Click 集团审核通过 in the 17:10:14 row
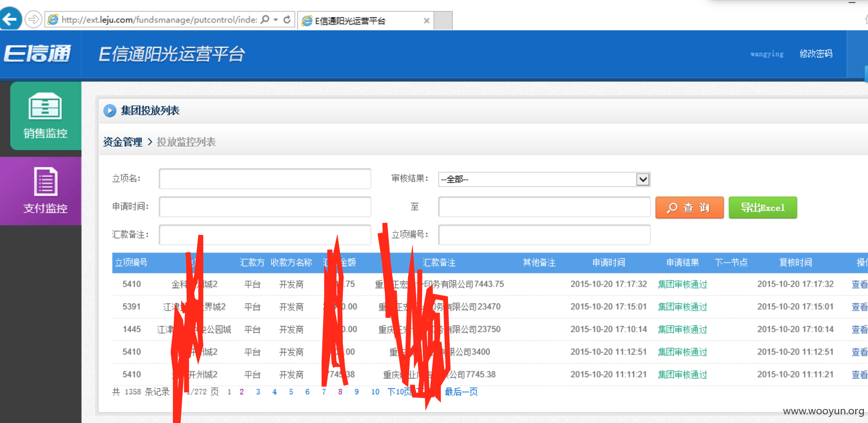 pyautogui.click(x=682, y=329)
